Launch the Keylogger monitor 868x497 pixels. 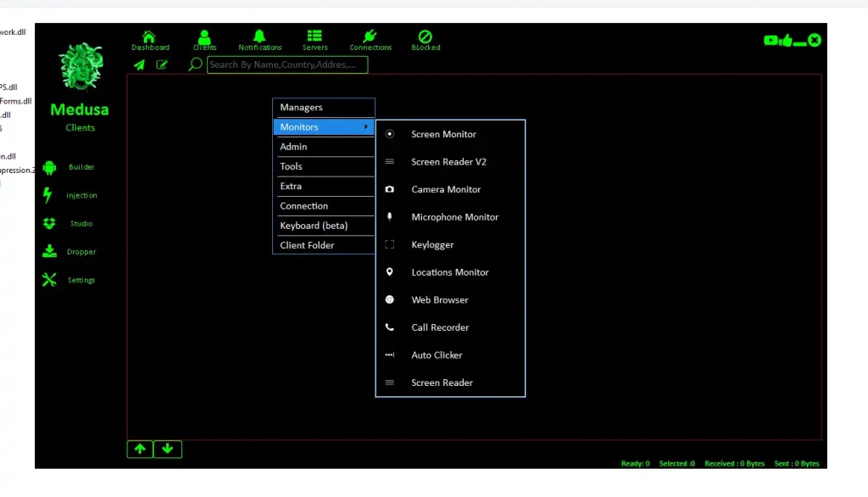click(x=432, y=244)
